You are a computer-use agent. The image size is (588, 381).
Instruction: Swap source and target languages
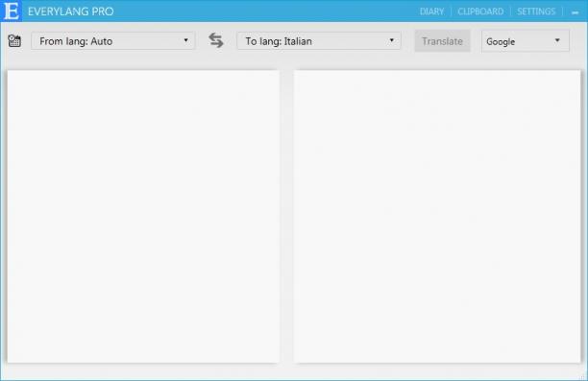pyautogui.click(x=216, y=40)
